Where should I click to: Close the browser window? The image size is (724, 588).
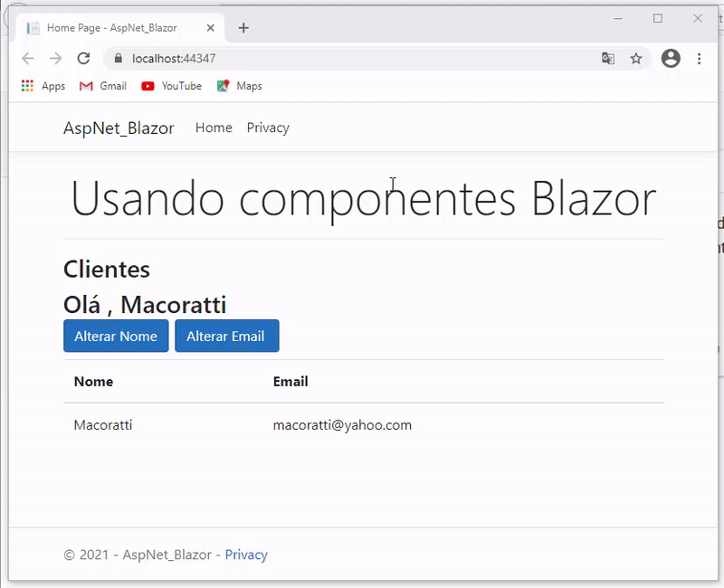coord(698,18)
